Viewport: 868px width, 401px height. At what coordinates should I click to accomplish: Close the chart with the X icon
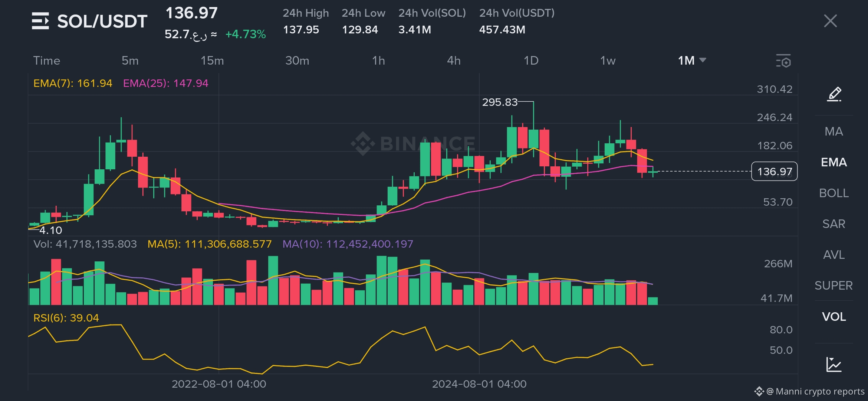click(830, 21)
